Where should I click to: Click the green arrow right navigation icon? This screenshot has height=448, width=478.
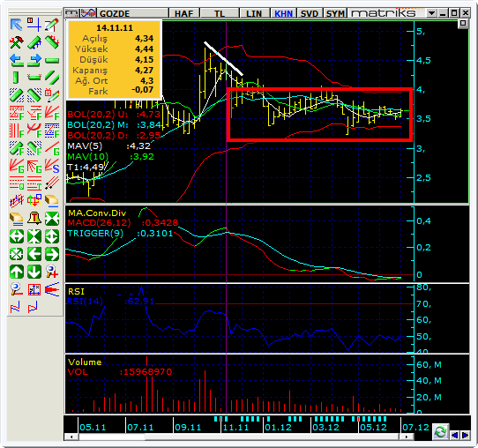[52, 254]
